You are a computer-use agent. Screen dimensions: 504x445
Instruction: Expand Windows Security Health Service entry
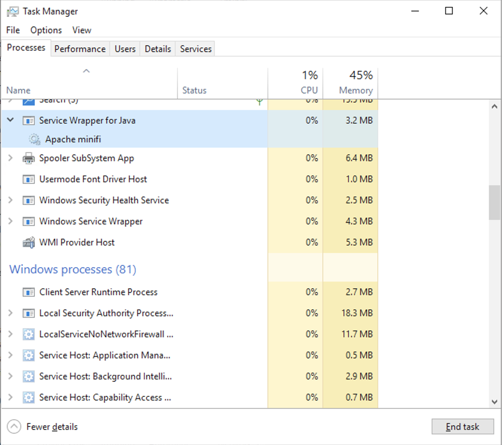[11, 200]
